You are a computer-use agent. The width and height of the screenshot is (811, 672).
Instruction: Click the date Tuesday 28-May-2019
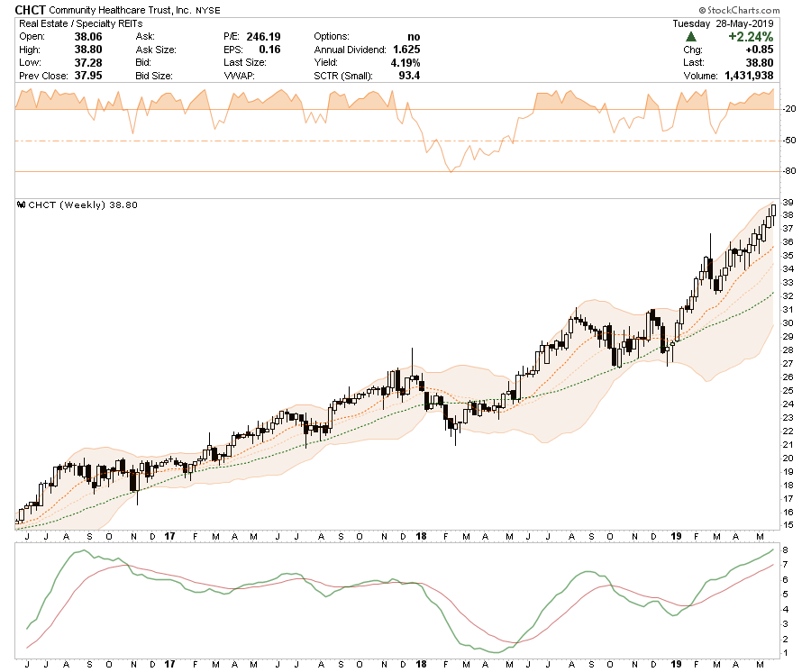(723, 23)
